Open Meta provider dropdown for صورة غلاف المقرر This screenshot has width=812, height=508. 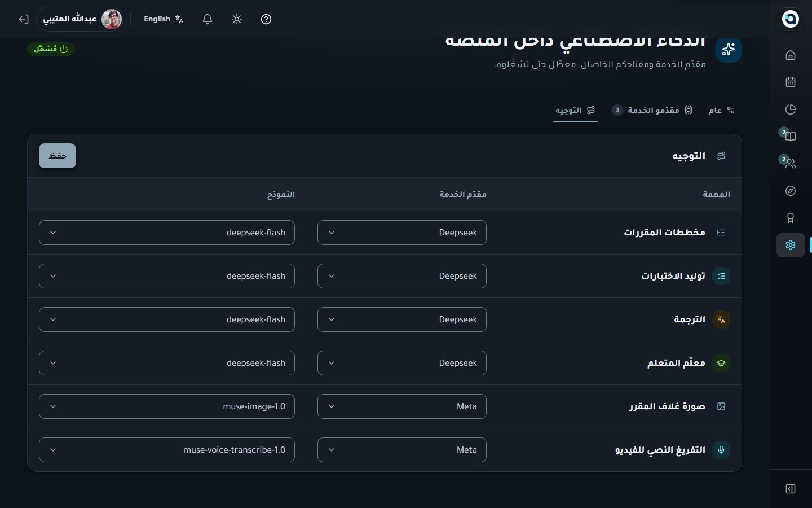402,406
